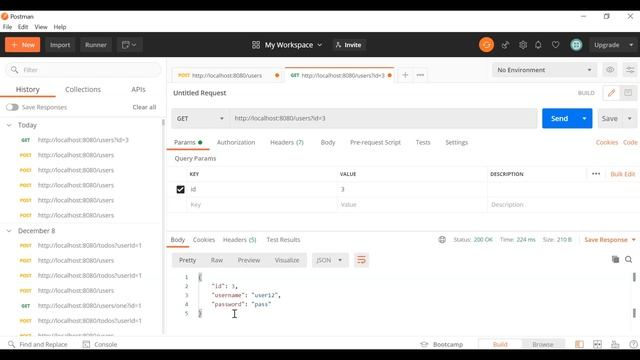Click the orange sync icon
Screen dimensions: 640x360
(x=486, y=45)
